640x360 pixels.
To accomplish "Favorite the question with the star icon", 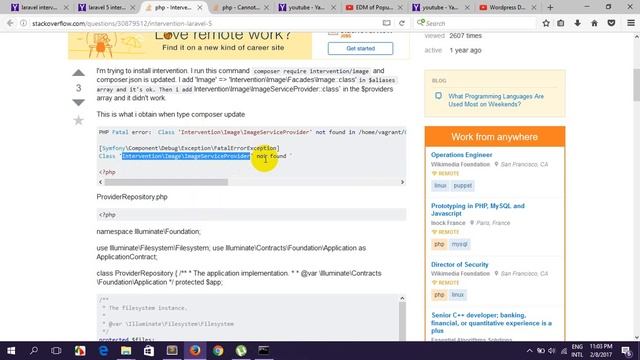I will click(78, 120).
